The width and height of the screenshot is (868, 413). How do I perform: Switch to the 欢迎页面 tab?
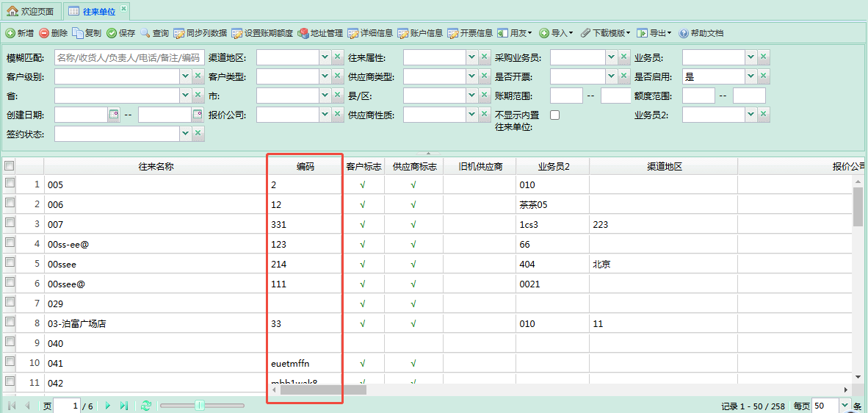(31, 12)
